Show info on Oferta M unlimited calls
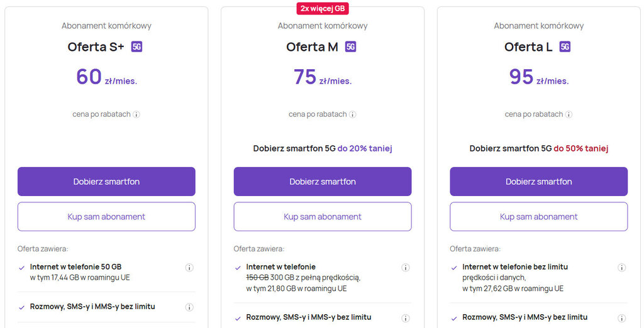 [x=406, y=318]
